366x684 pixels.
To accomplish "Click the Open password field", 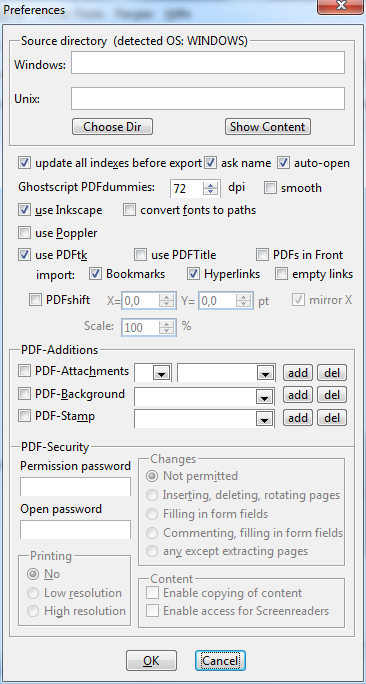I will click(x=75, y=529).
